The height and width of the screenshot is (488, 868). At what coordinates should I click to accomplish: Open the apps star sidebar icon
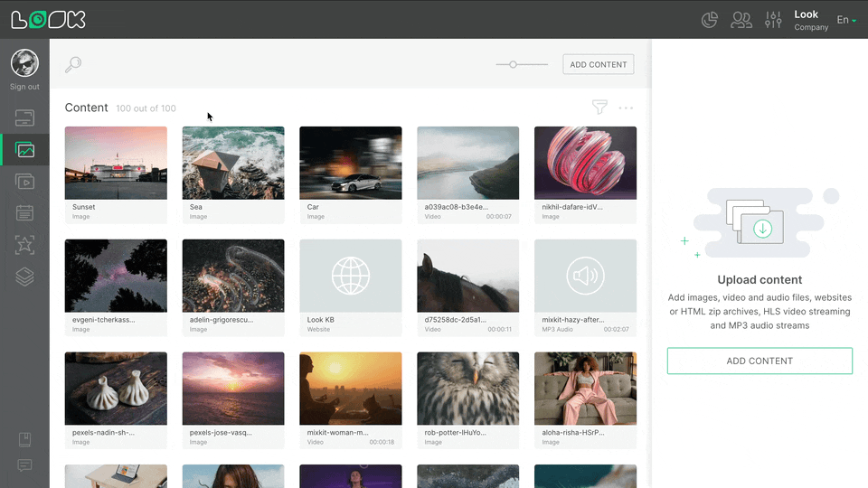click(24, 245)
